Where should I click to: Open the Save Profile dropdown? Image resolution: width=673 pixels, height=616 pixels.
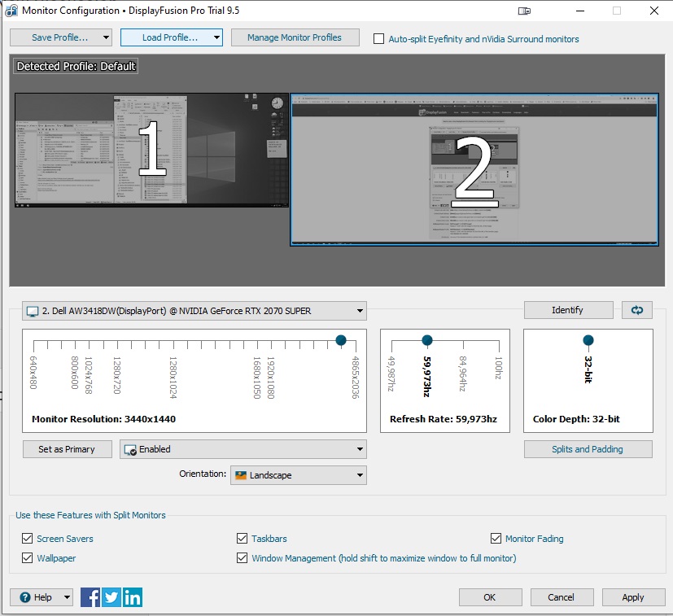tap(60, 37)
